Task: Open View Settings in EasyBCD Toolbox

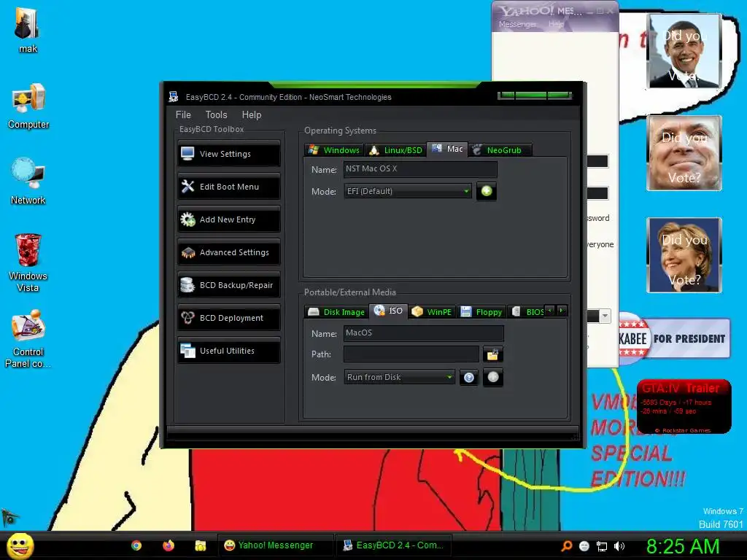Action: (x=229, y=154)
